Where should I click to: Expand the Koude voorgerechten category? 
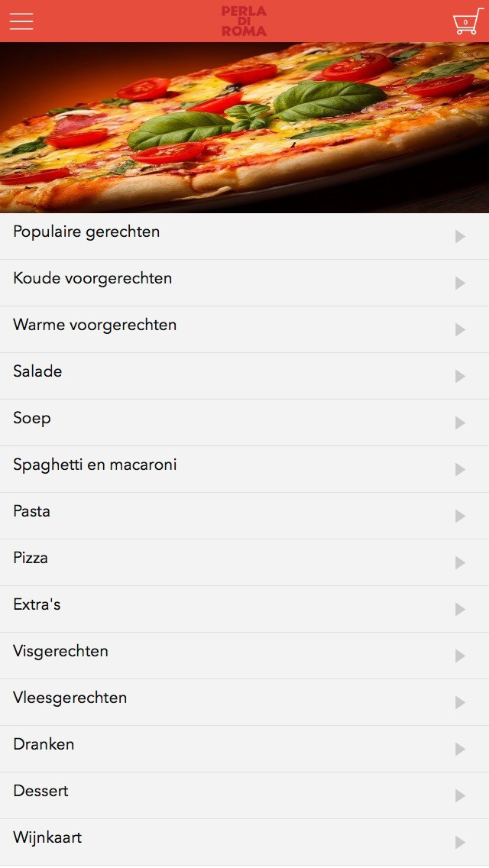[244, 283]
